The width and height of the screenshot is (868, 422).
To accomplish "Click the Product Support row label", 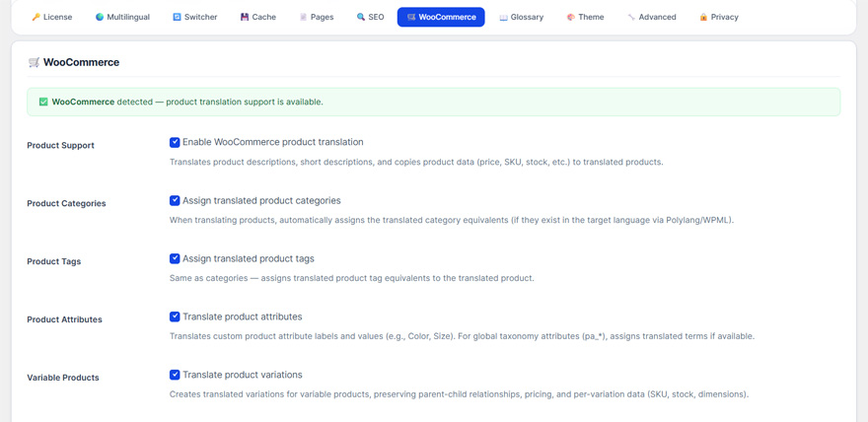I will (x=60, y=145).
